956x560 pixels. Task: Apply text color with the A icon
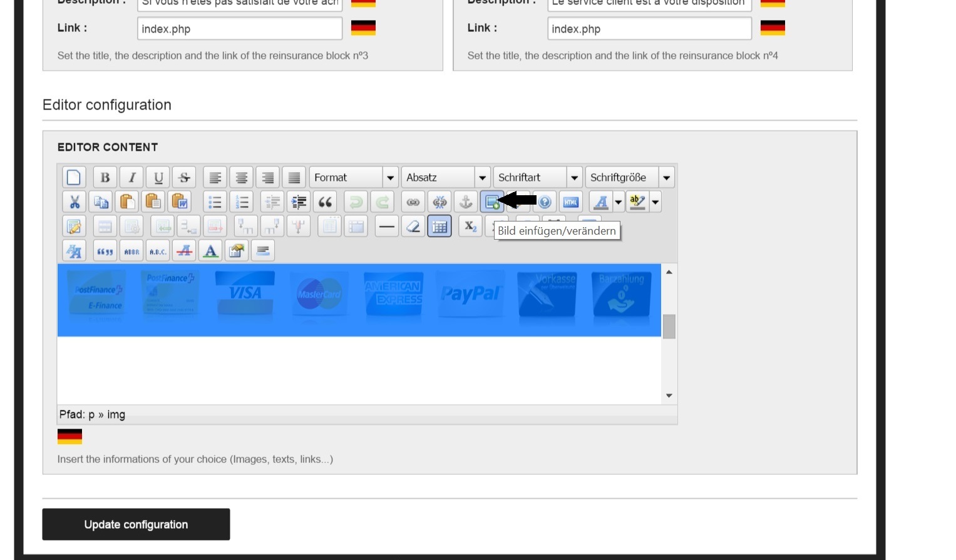click(x=601, y=202)
